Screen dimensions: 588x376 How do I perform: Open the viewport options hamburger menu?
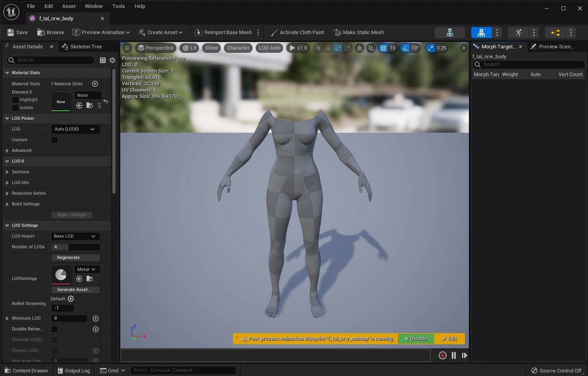[127, 48]
